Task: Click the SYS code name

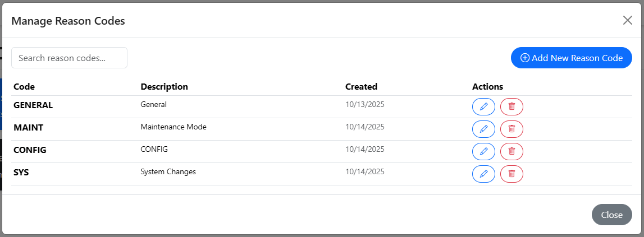Action: [x=21, y=173]
